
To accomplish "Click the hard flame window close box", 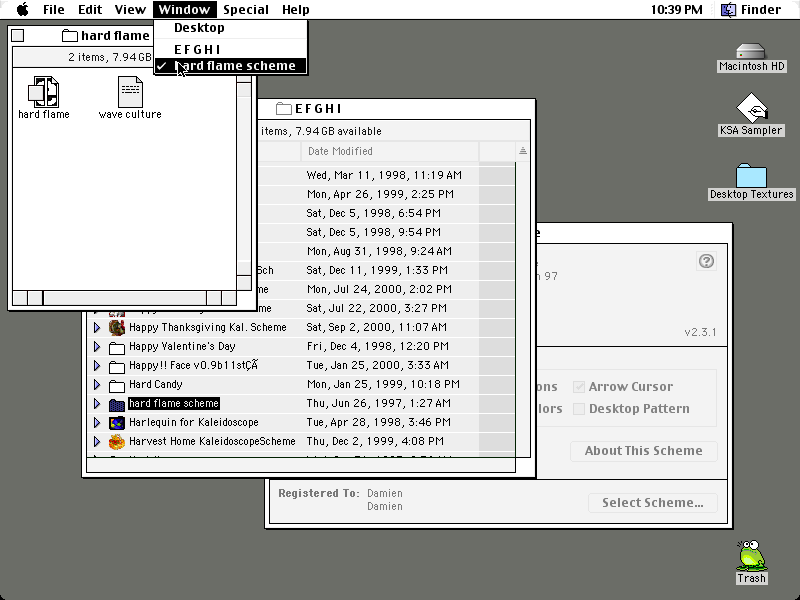I will click(x=18, y=35).
